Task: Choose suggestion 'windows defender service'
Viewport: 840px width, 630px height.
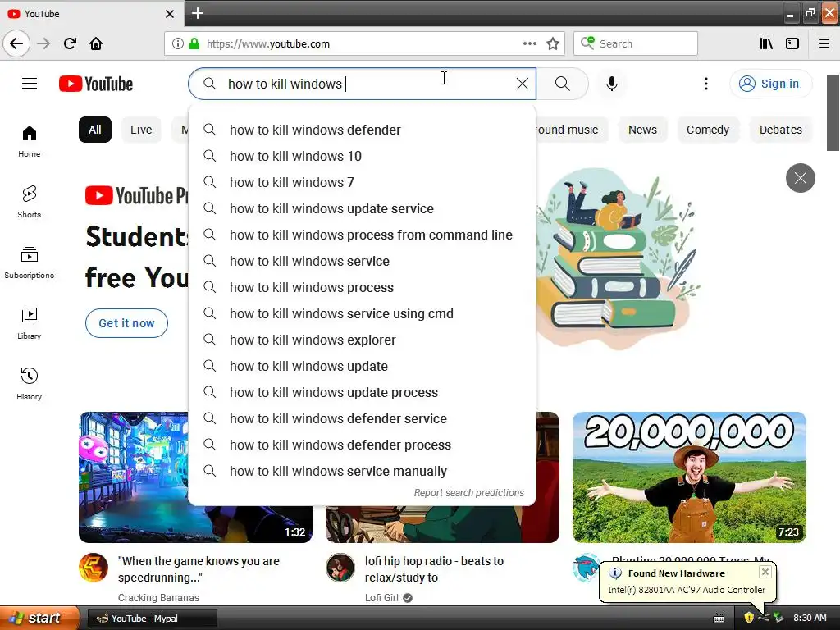Action: point(362,418)
